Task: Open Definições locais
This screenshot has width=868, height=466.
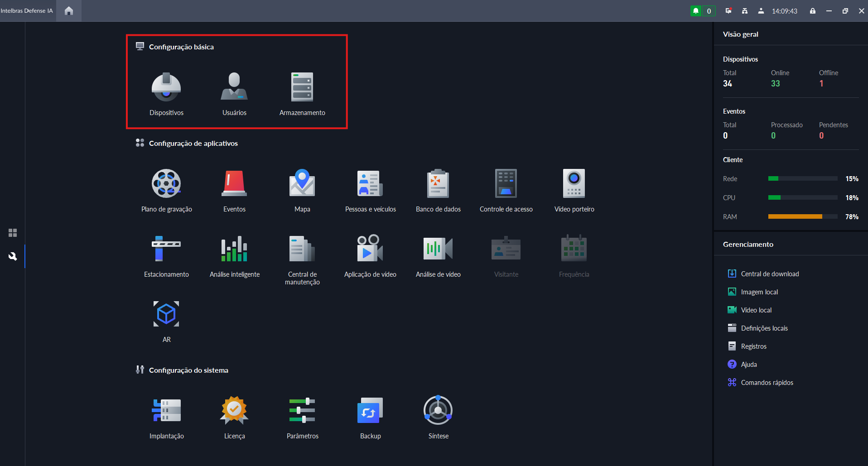Action: pyautogui.click(x=764, y=328)
